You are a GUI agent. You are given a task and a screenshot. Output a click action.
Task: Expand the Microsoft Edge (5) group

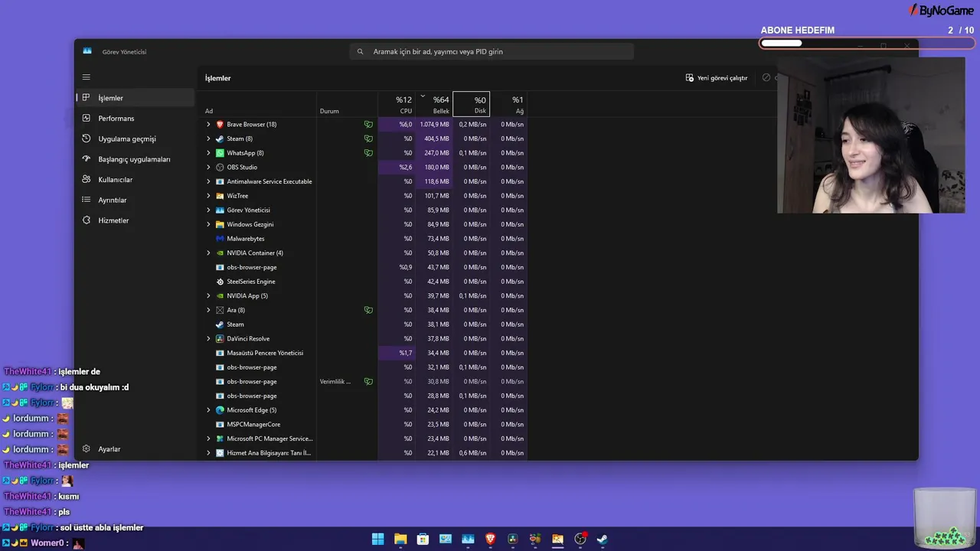pyautogui.click(x=208, y=410)
